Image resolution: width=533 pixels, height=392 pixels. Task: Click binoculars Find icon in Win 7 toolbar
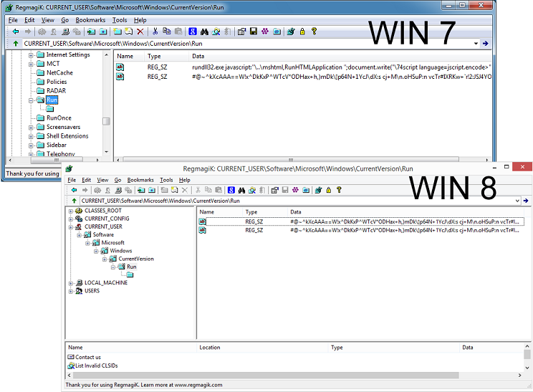[x=204, y=32]
